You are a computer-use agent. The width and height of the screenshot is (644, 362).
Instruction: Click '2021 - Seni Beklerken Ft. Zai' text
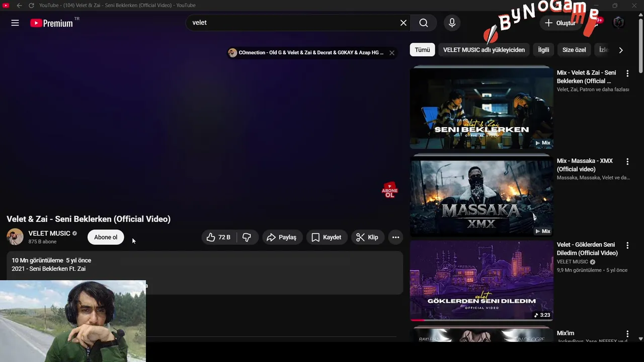49,269
